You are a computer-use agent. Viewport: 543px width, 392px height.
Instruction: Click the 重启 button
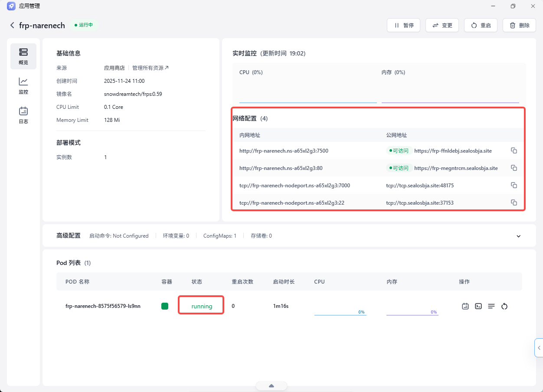481,25
